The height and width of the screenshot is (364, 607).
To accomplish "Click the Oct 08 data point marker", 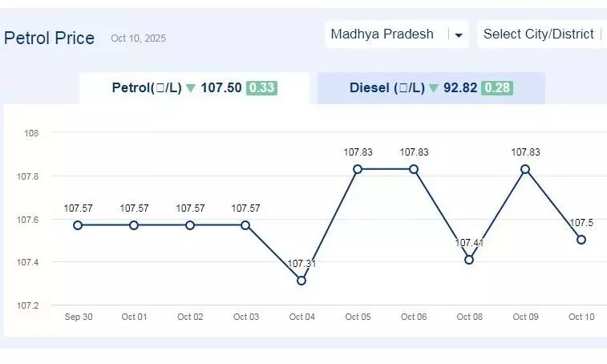I will pos(469,260).
